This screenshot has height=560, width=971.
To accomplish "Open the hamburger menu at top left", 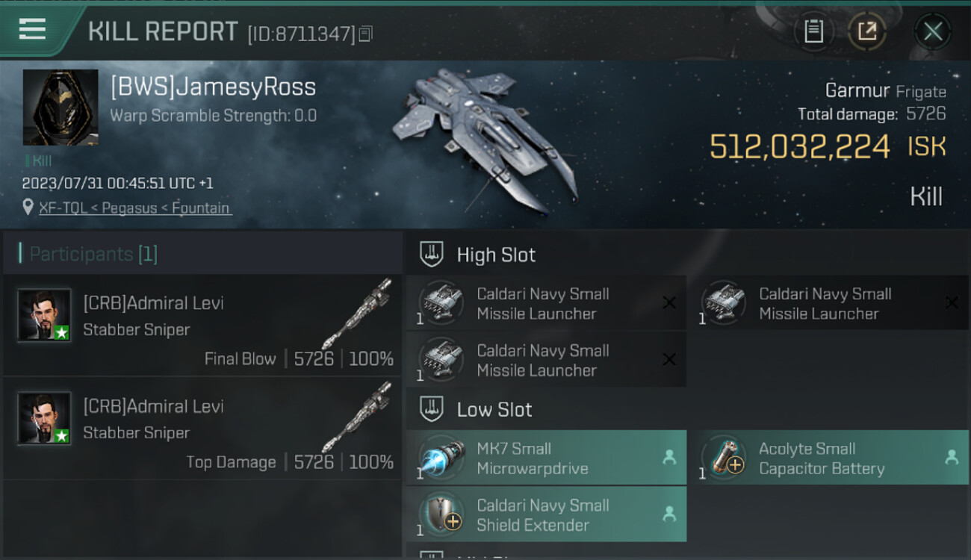I will (32, 29).
